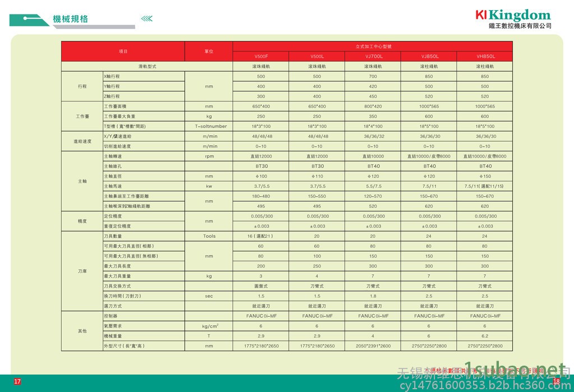Click the Z軸行程 row label
This screenshot has width=574, height=392.
112,96
